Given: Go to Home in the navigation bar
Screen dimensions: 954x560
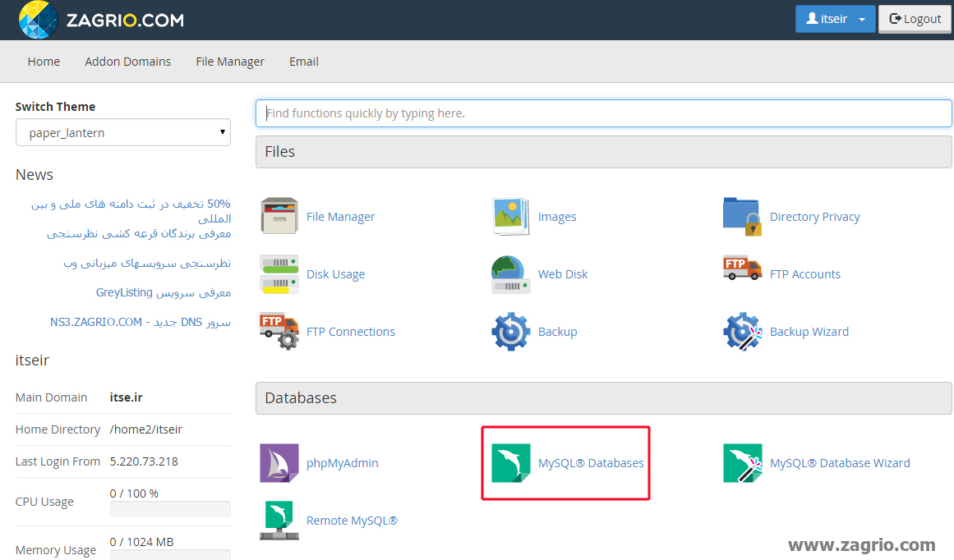Looking at the screenshot, I should click(44, 62).
